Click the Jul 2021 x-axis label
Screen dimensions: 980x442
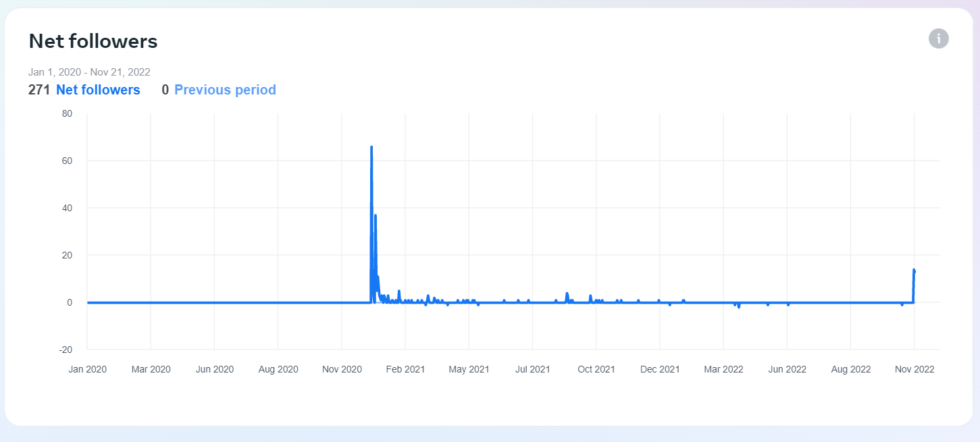coord(532,369)
